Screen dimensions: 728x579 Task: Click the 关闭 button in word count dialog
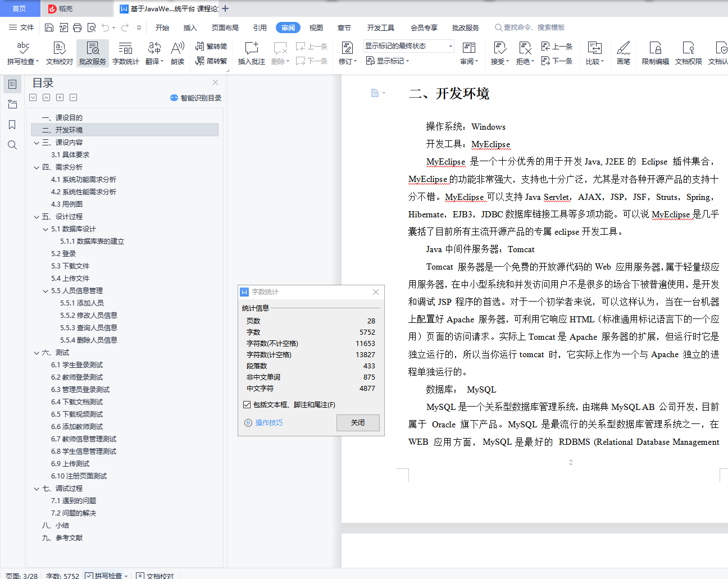tap(358, 423)
